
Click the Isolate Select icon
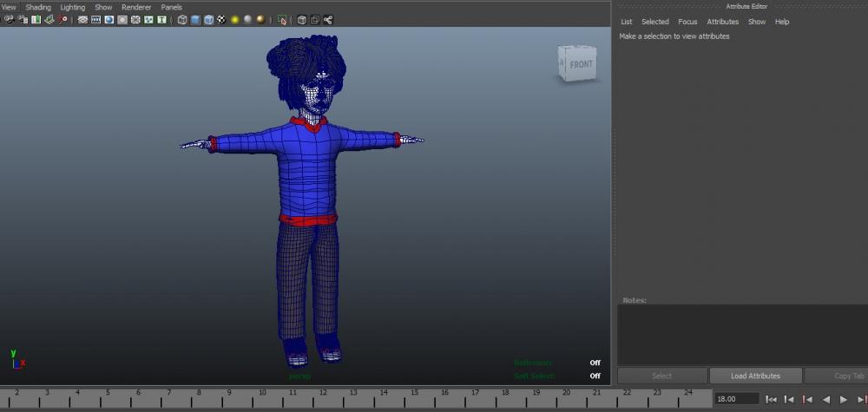tap(282, 19)
